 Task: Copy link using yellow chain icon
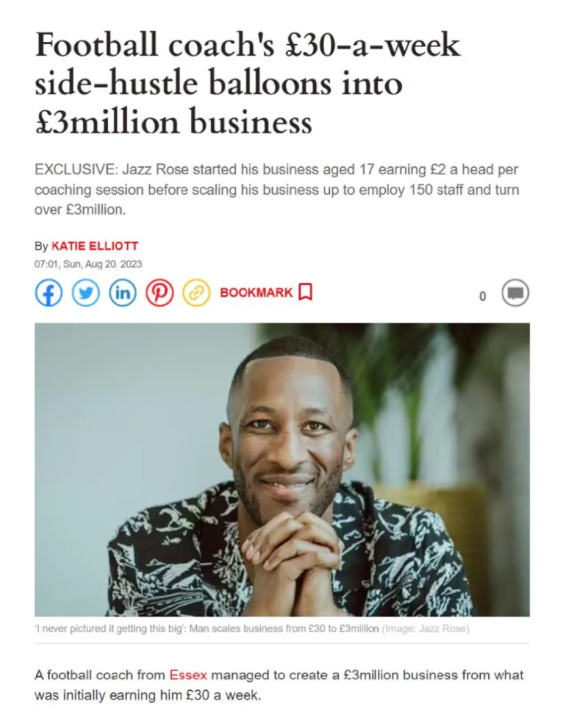pyautogui.click(x=196, y=293)
